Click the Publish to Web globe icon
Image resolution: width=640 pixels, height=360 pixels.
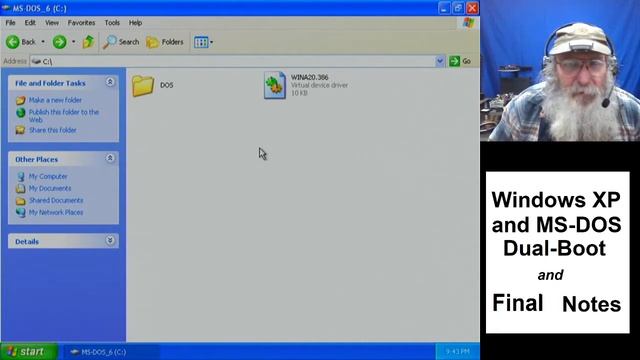pos(20,113)
